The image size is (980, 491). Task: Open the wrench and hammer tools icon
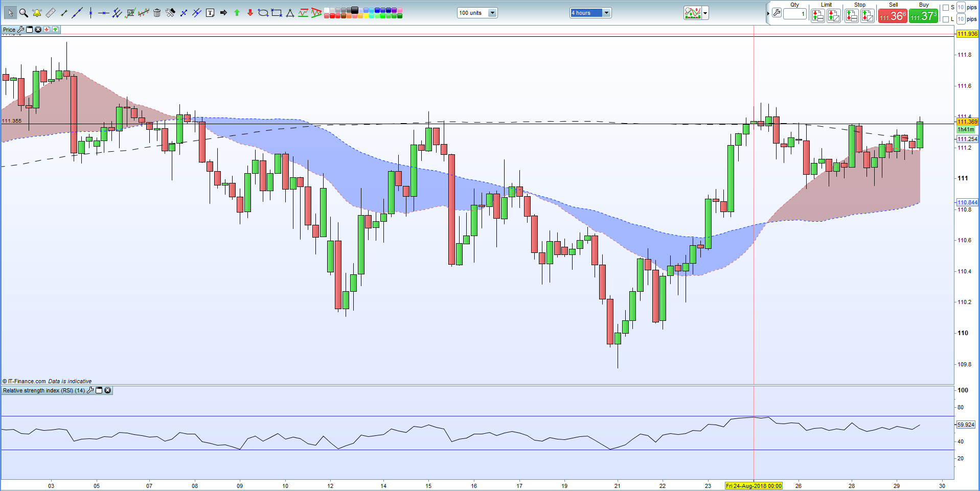[170, 13]
